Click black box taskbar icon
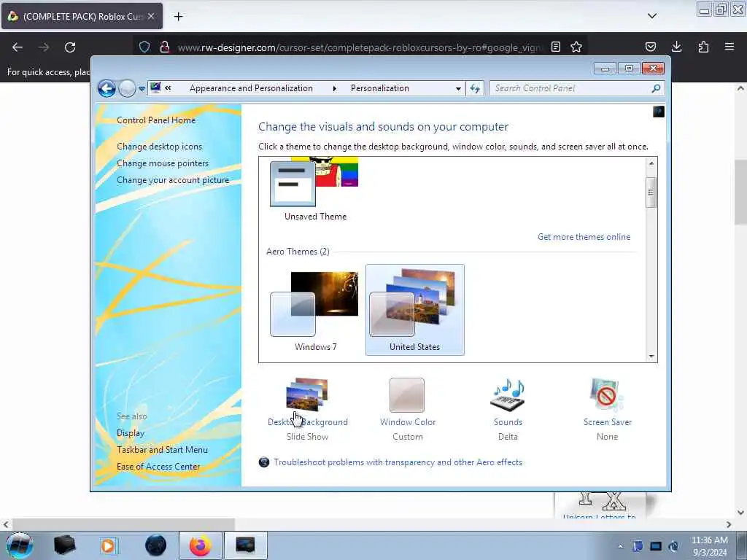The height and width of the screenshot is (560, 747). pos(64,545)
